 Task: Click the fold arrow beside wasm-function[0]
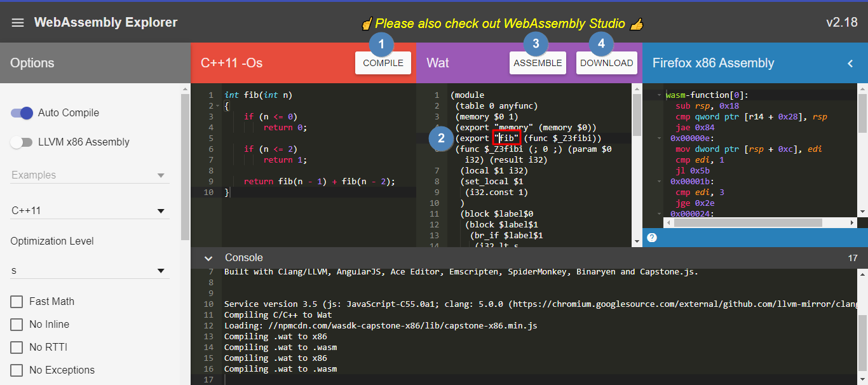tap(659, 95)
